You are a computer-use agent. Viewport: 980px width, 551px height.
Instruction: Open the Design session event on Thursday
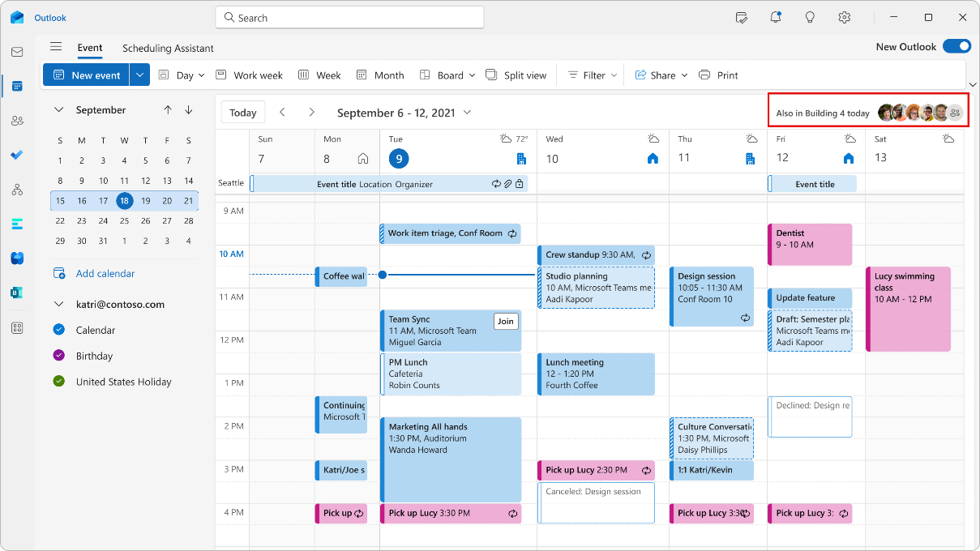[x=712, y=297]
